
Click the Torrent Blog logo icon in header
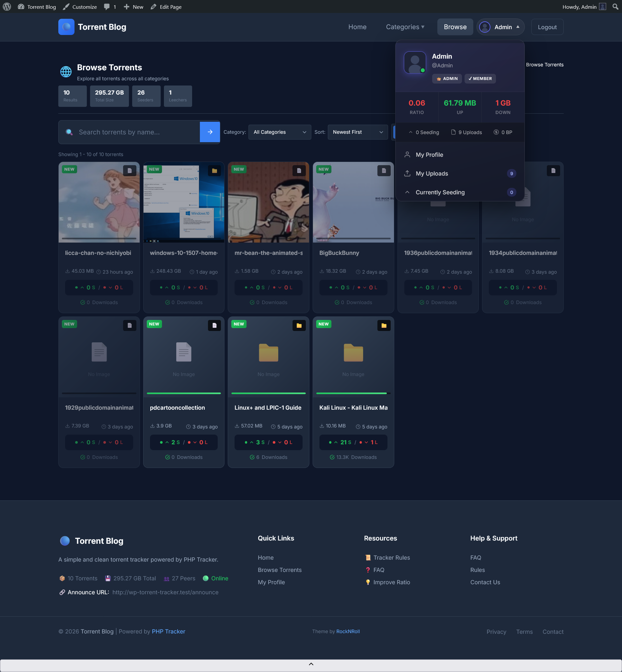click(66, 27)
